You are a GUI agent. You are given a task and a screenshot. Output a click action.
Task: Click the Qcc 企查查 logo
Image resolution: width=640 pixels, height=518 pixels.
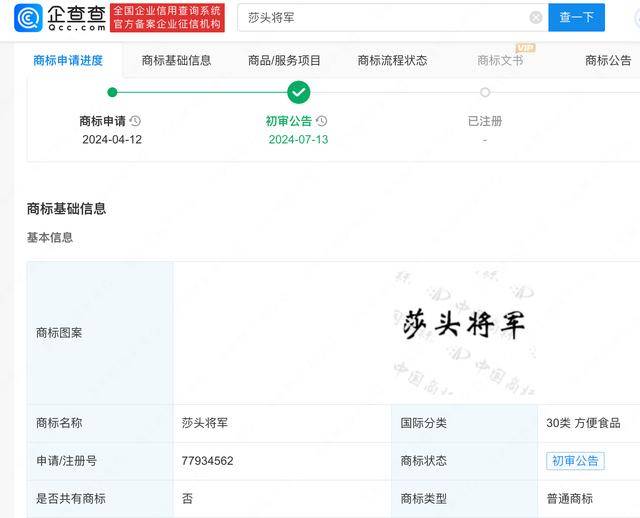coord(60,16)
